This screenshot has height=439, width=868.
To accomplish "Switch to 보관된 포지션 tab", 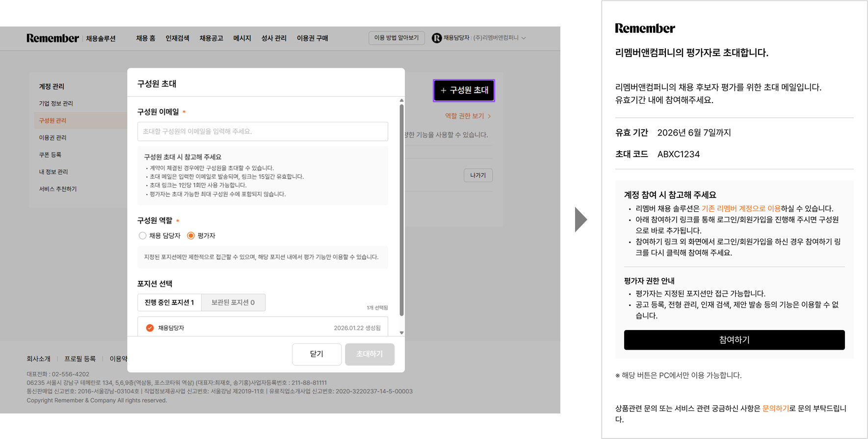I will (233, 302).
